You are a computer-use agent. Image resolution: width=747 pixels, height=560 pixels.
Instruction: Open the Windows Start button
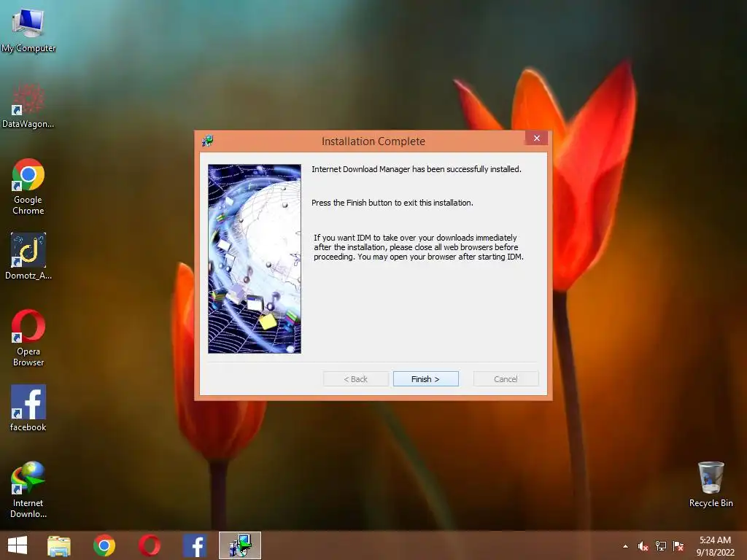(18, 545)
